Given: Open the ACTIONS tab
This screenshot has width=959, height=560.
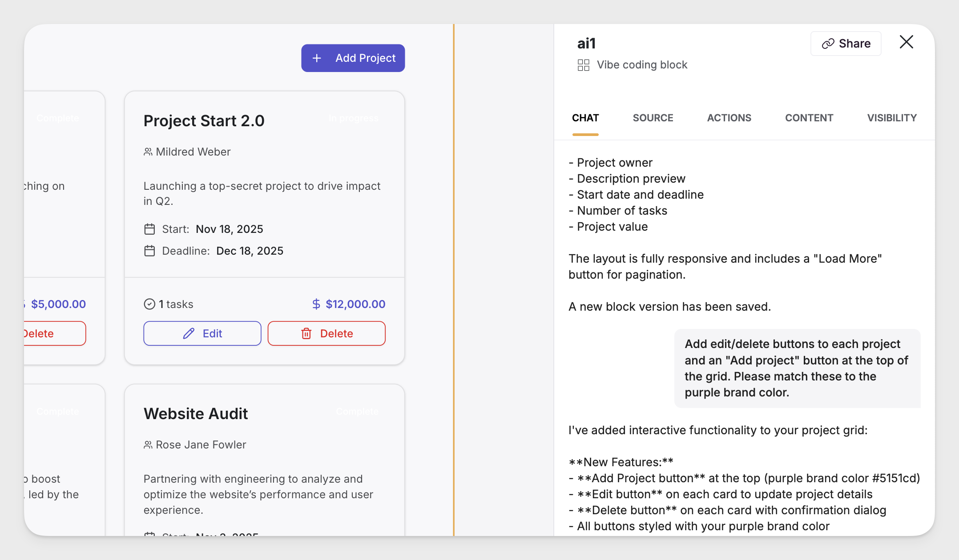Looking at the screenshot, I should point(729,118).
